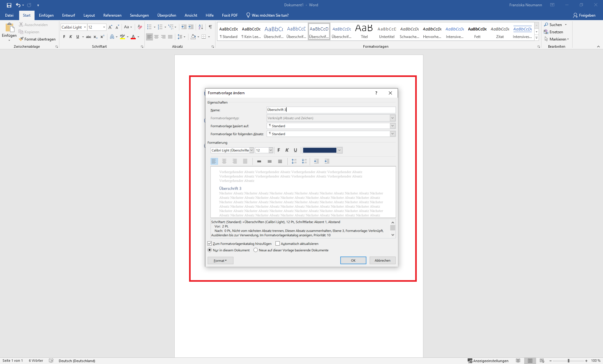Show paragraph marks with the pilcrow icon
Image resolution: width=603 pixels, height=364 pixels.
tap(210, 27)
